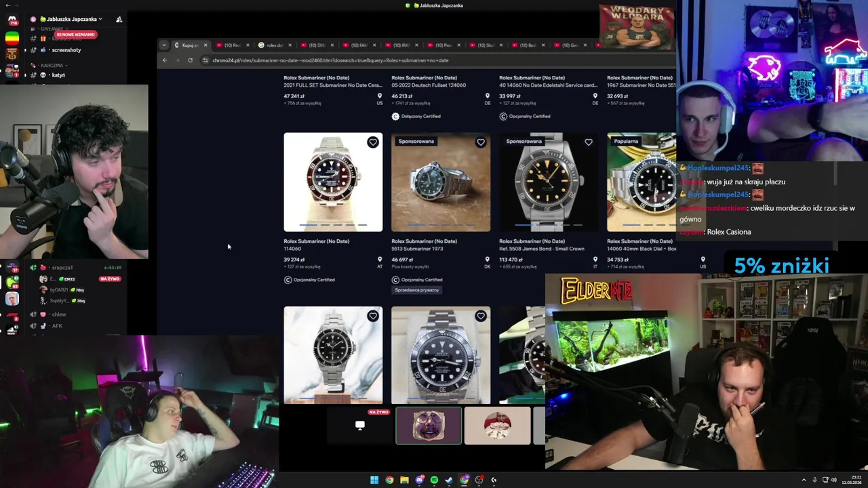Reload the Chrono24 page
The image size is (868, 488).
pyautogui.click(x=191, y=60)
